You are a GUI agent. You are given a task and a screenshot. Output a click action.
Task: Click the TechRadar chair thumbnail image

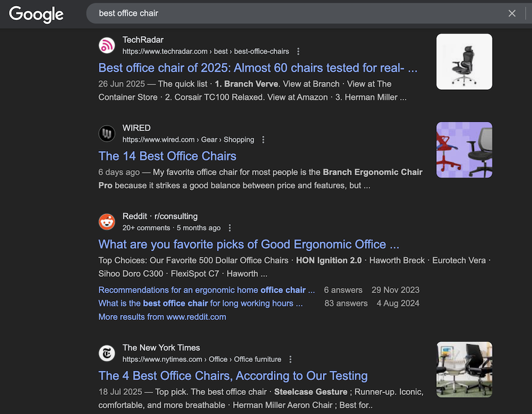coord(464,62)
